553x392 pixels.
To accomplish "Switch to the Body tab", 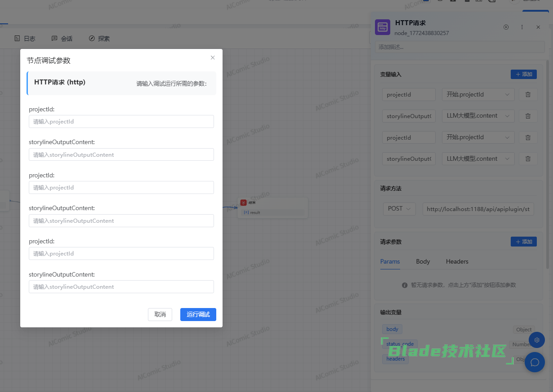I will [x=423, y=261].
